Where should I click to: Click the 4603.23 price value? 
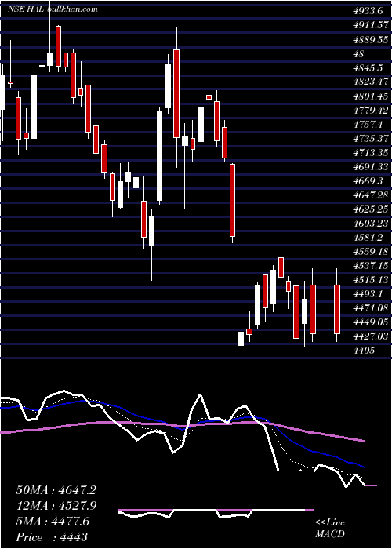click(371, 224)
